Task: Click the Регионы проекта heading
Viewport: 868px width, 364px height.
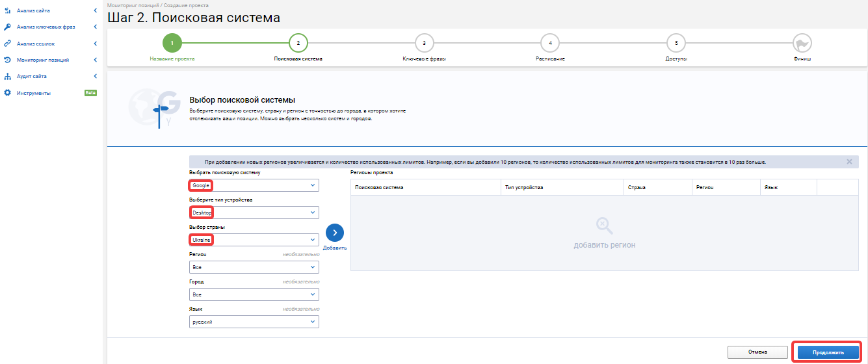Action: coord(372,173)
